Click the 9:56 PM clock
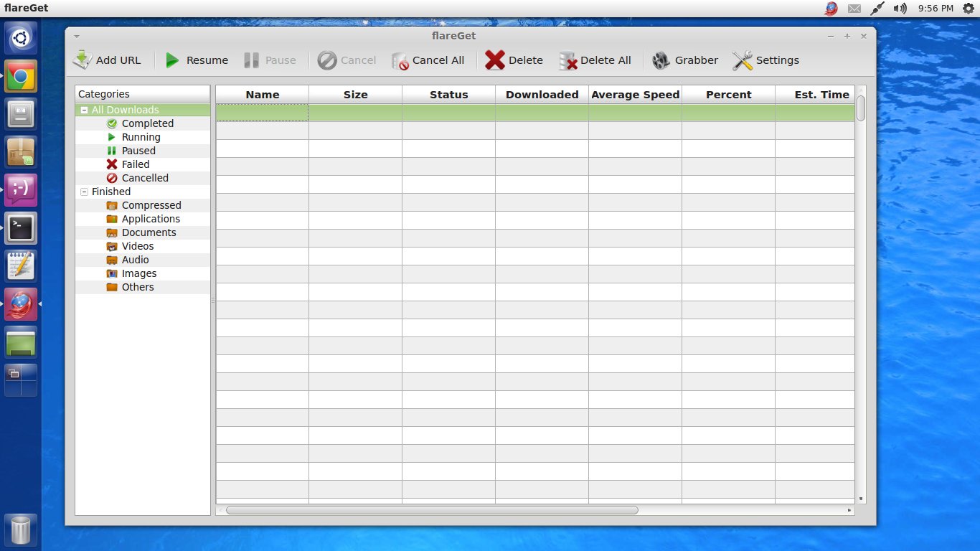 (936, 9)
